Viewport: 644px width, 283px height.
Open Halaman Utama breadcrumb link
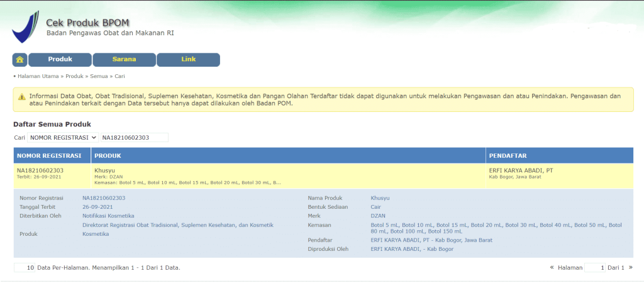38,76
